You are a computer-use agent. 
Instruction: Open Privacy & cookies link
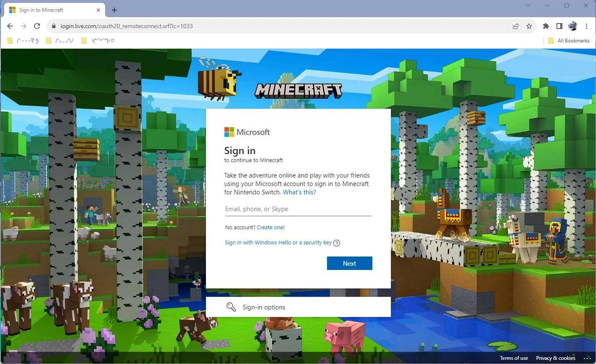coord(556,358)
